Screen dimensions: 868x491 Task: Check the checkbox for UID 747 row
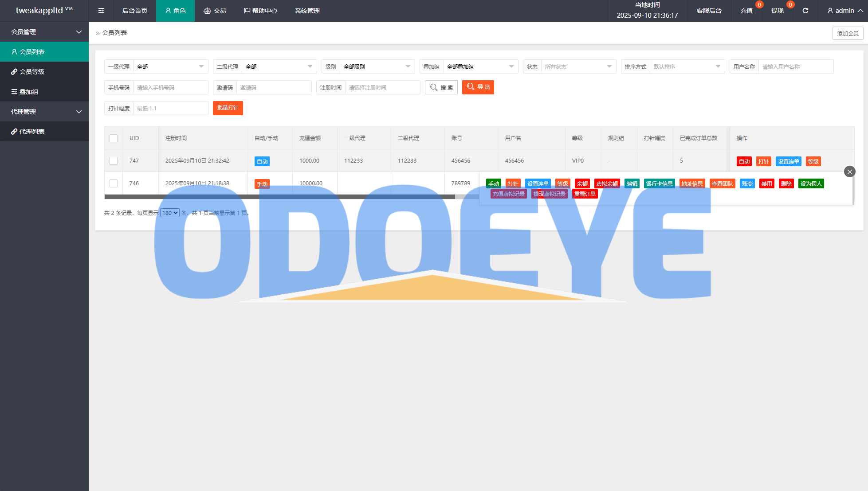click(x=114, y=161)
